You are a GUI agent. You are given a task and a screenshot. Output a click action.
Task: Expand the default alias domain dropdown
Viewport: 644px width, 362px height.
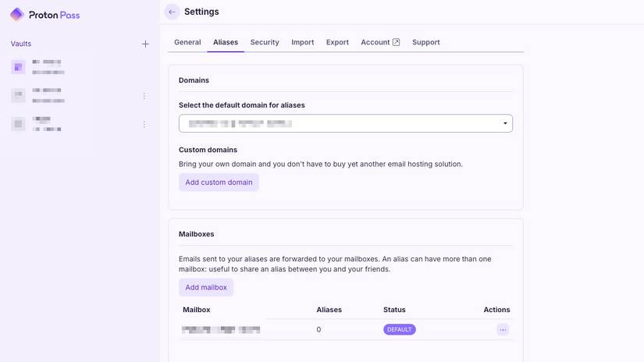click(345, 123)
